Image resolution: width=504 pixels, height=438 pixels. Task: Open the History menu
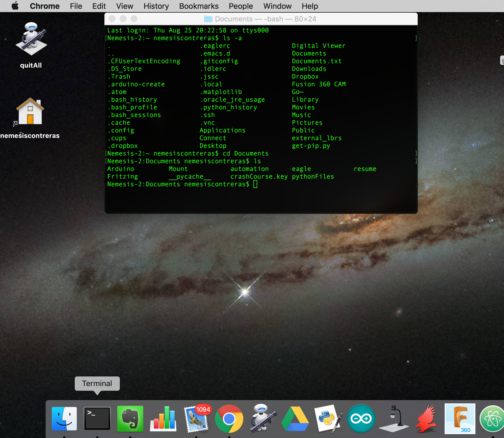(156, 6)
